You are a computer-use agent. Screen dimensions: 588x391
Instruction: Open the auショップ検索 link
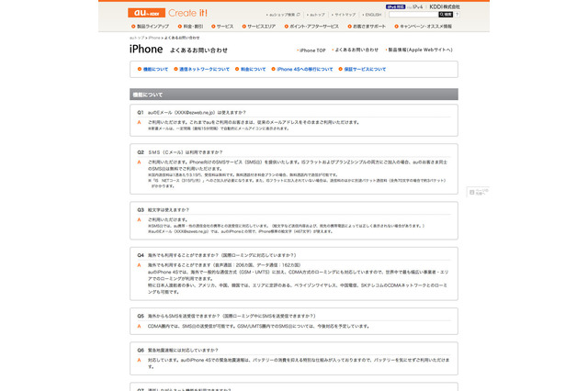point(283,15)
